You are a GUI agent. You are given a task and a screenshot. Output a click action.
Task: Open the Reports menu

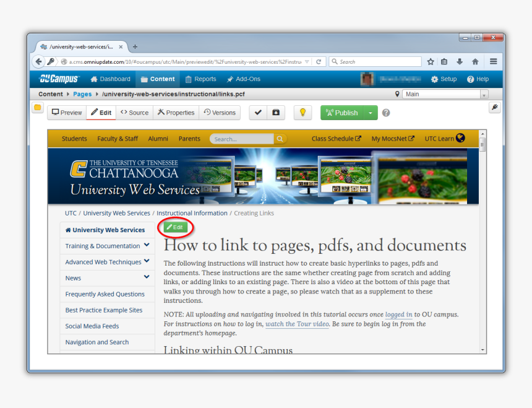[201, 79]
